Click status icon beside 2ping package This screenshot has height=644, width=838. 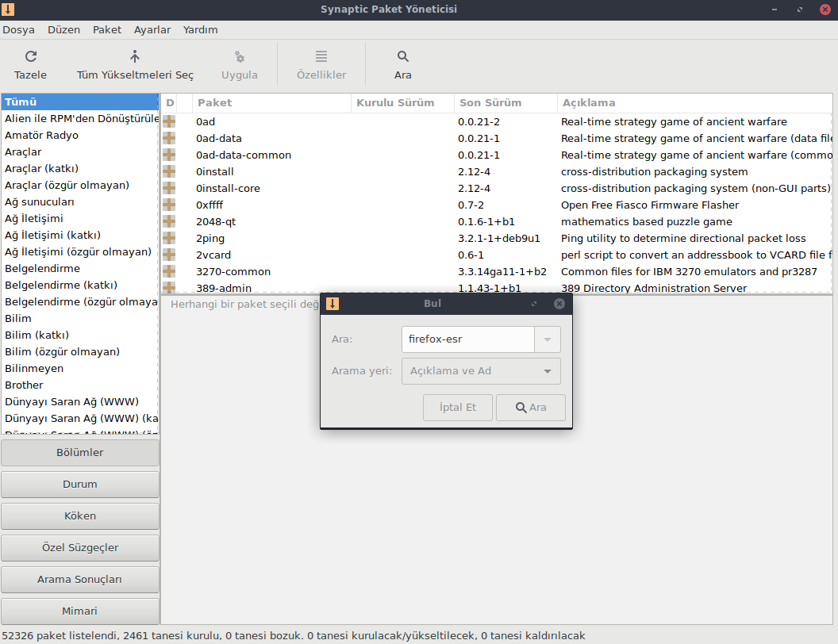tap(169, 238)
